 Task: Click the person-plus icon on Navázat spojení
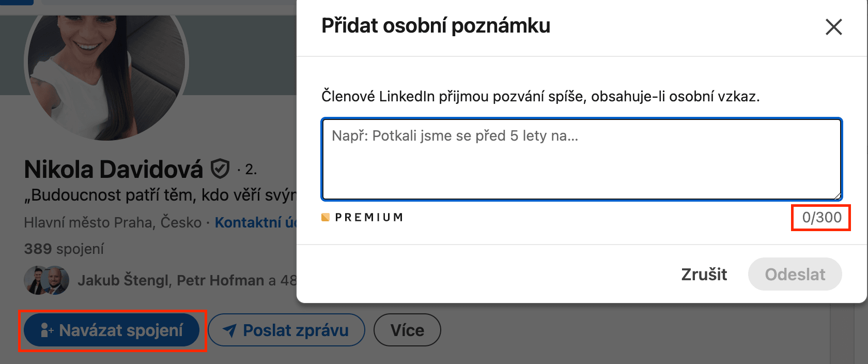pos(47,330)
